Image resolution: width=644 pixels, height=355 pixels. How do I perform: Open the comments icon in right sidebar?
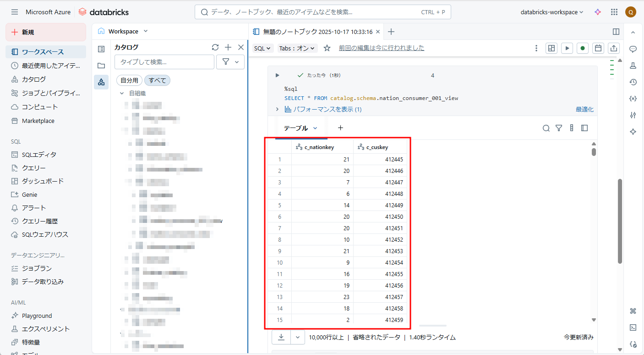633,49
